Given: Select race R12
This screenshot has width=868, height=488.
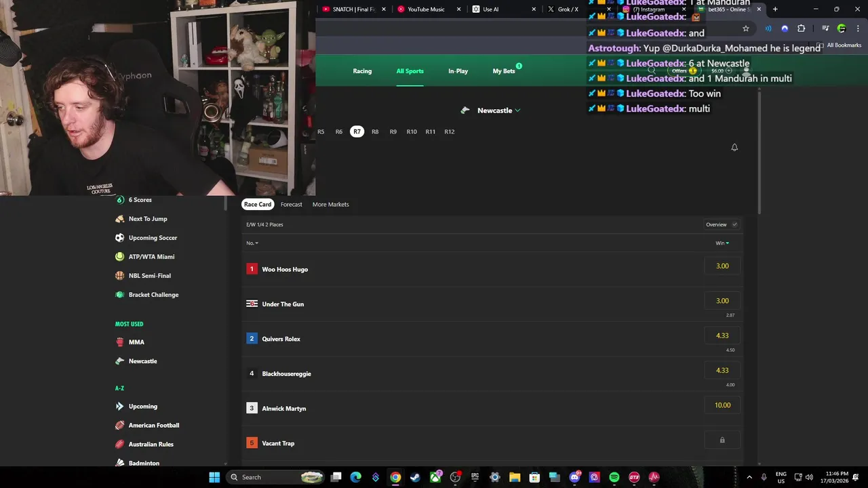Looking at the screenshot, I should (450, 132).
